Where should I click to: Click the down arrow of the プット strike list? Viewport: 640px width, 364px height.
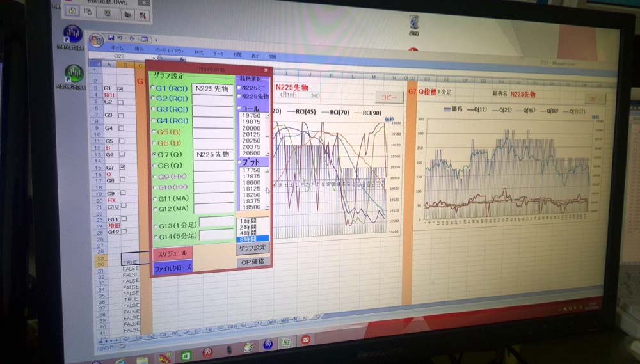(268, 207)
